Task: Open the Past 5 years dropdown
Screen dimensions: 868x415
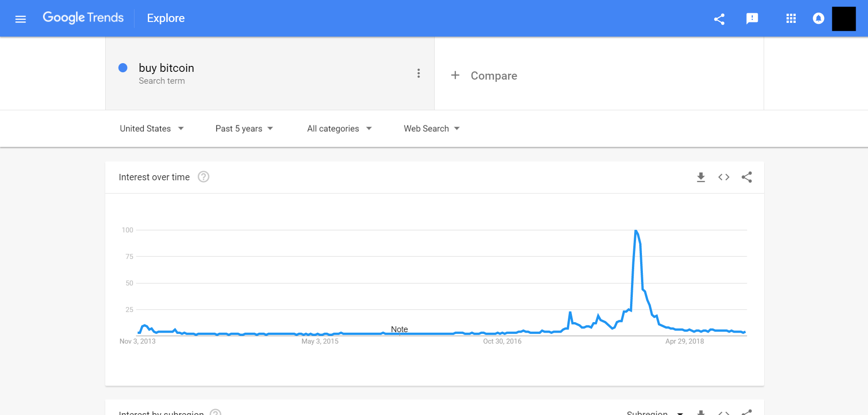Action: [244, 129]
